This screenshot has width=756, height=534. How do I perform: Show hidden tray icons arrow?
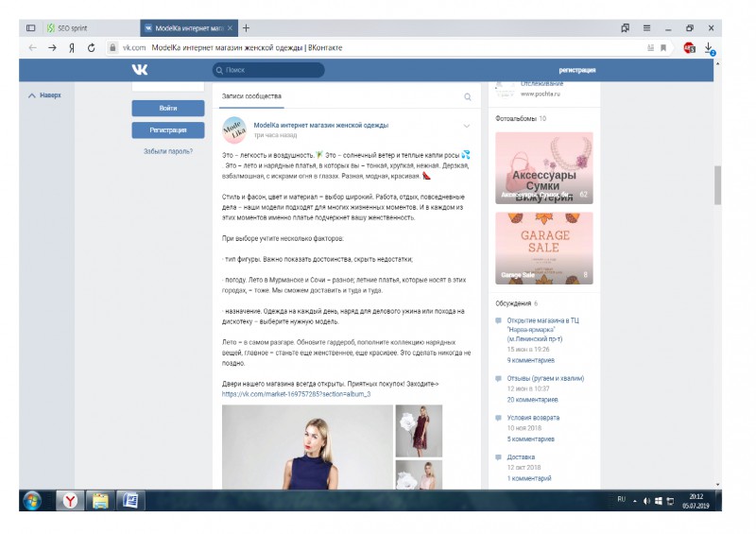point(634,501)
